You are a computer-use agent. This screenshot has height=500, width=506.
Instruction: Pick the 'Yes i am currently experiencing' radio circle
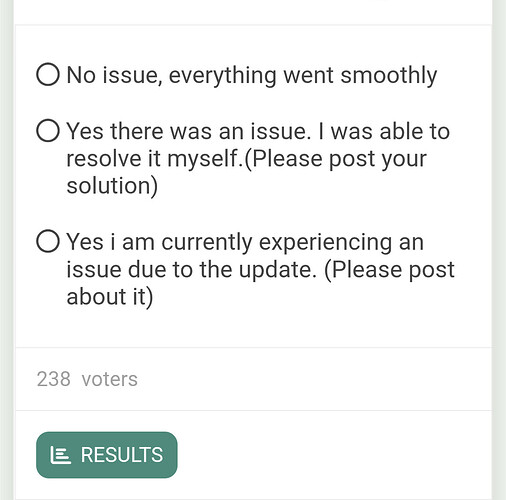(x=48, y=241)
